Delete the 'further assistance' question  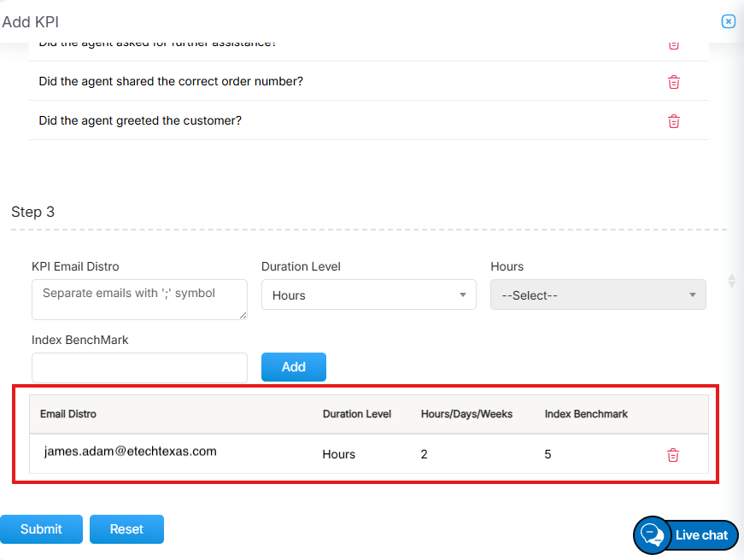coord(673,44)
